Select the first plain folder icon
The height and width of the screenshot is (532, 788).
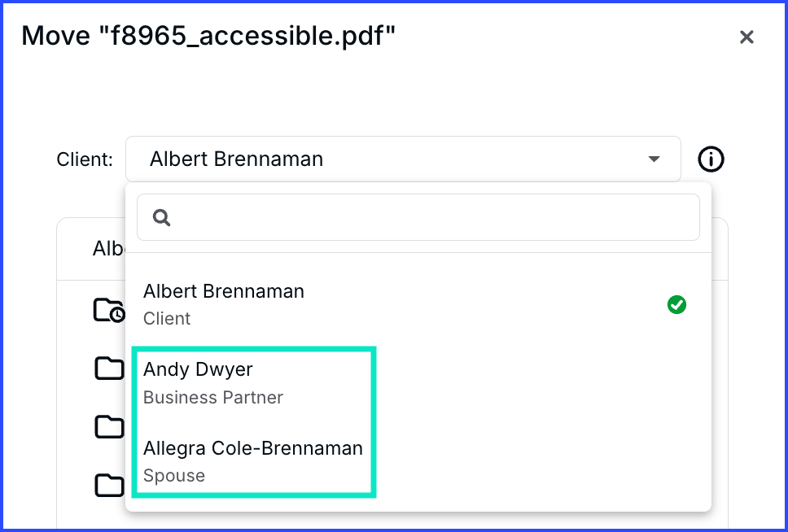coord(109,368)
